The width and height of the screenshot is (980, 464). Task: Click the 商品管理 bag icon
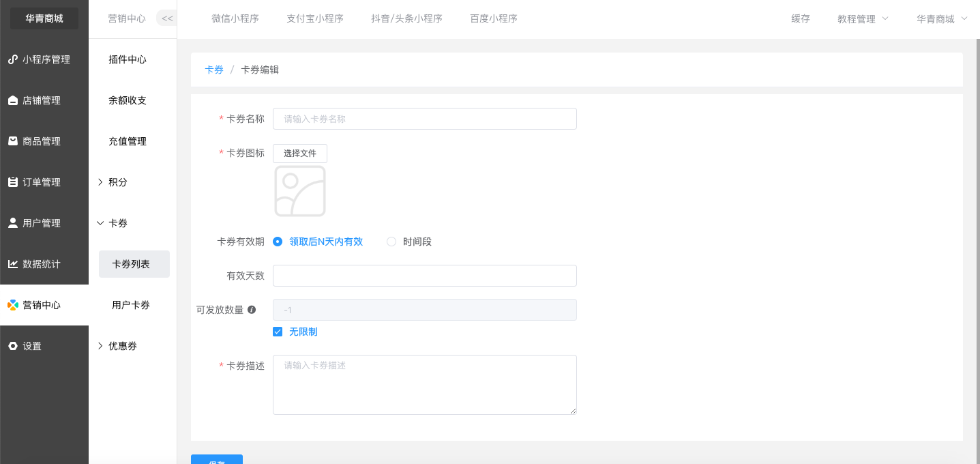pos(13,141)
